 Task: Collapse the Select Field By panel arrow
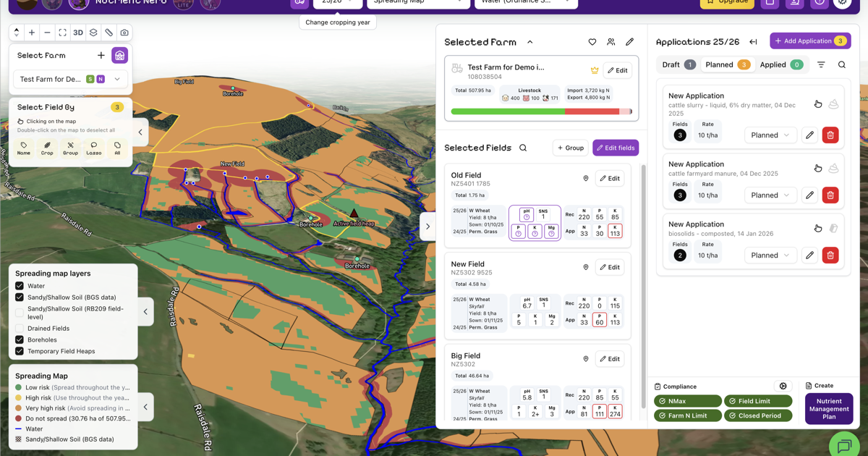pos(140,132)
